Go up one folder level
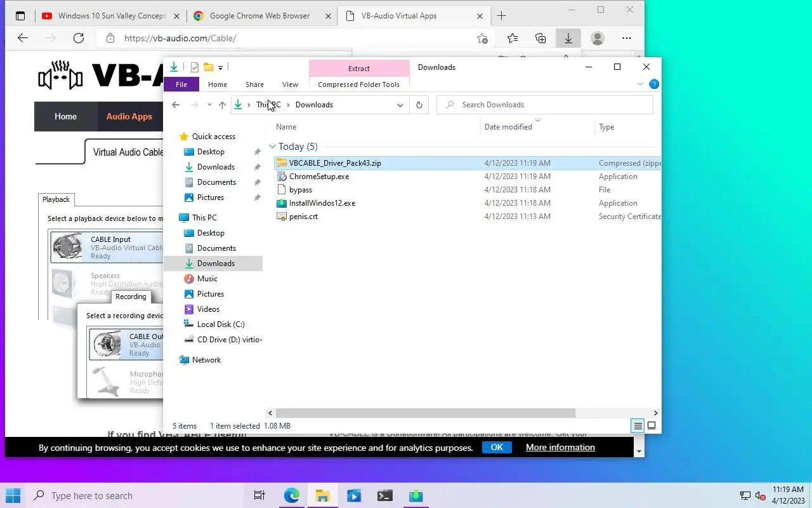The image size is (812, 508). point(222,105)
